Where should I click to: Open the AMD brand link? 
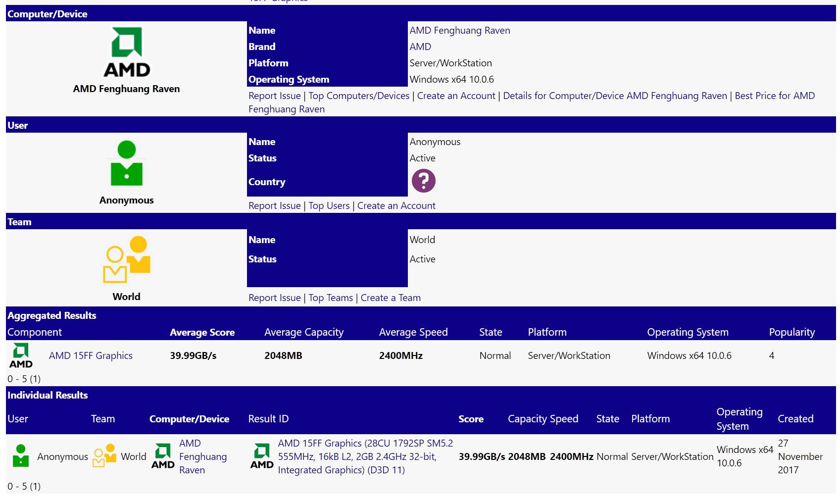pos(420,47)
